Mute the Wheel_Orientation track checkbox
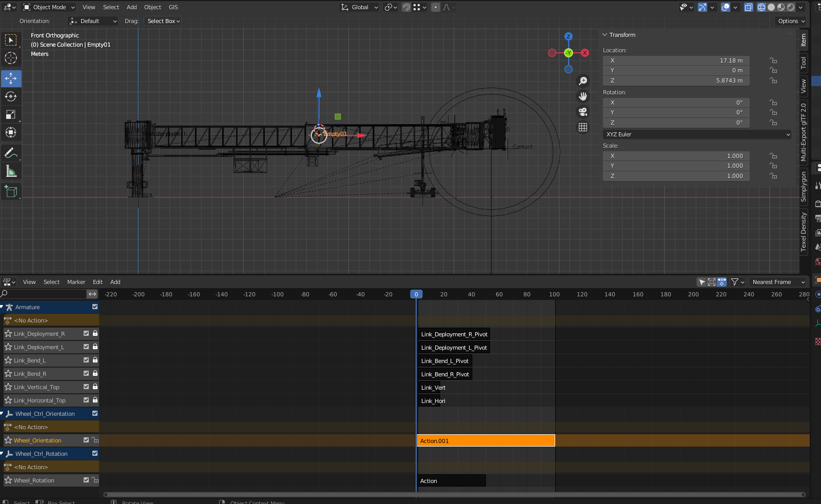This screenshot has height=504, width=821. [86, 440]
